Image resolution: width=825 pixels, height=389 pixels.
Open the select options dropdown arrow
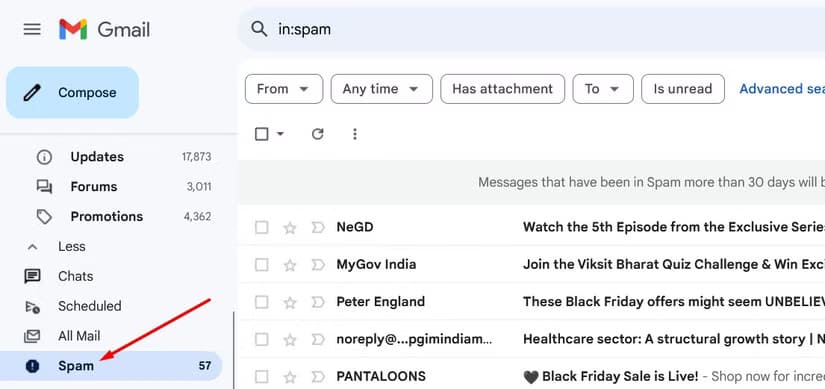coord(280,134)
